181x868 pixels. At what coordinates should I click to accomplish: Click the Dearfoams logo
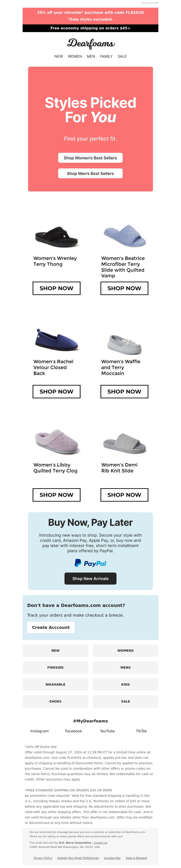(x=91, y=44)
